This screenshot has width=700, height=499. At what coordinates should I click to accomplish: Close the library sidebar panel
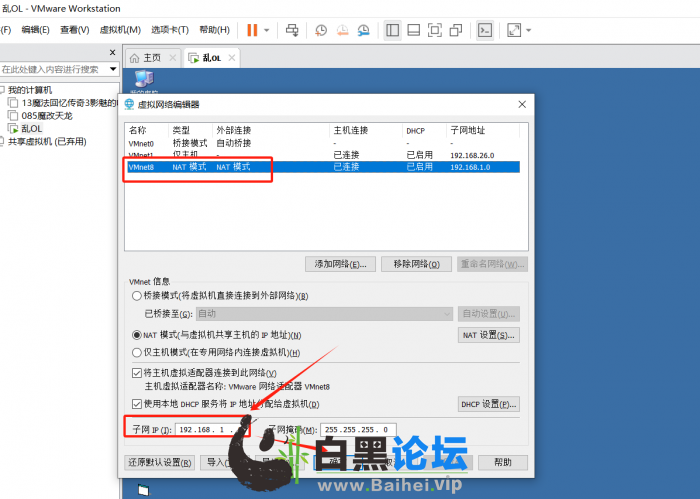pos(112,53)
